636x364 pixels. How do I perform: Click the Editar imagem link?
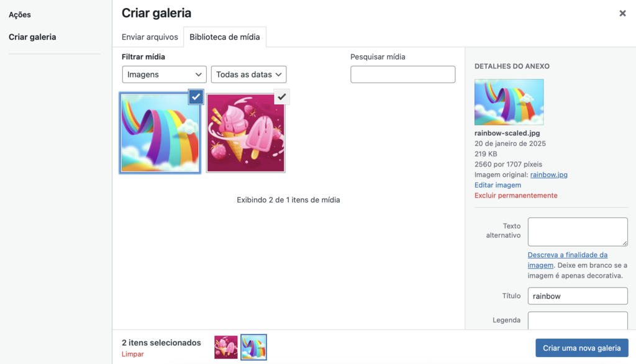click(x=497, y=184)
